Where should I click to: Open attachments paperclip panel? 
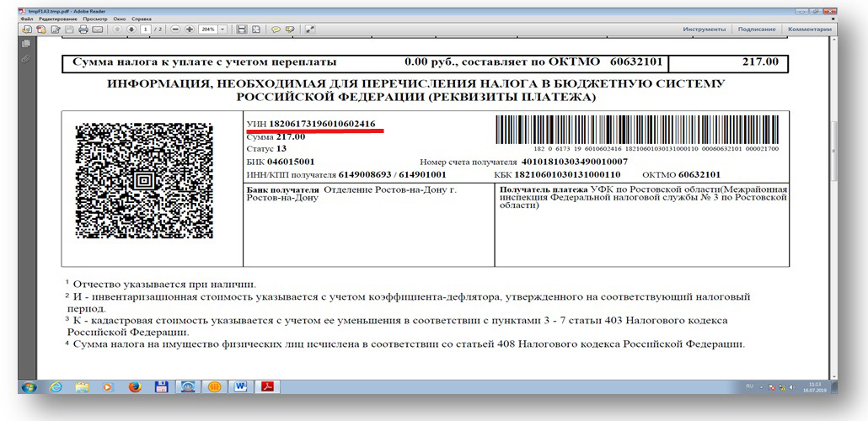coord(25,59)
